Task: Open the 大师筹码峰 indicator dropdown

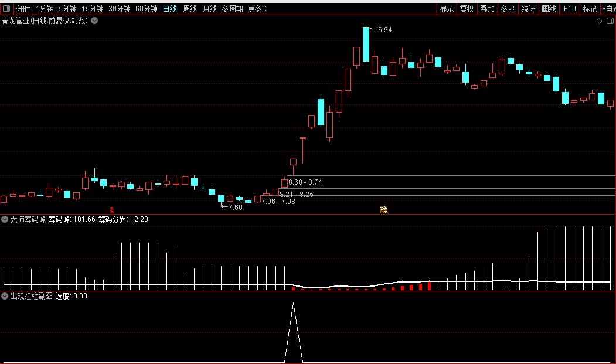Action: tap(5, 219)
